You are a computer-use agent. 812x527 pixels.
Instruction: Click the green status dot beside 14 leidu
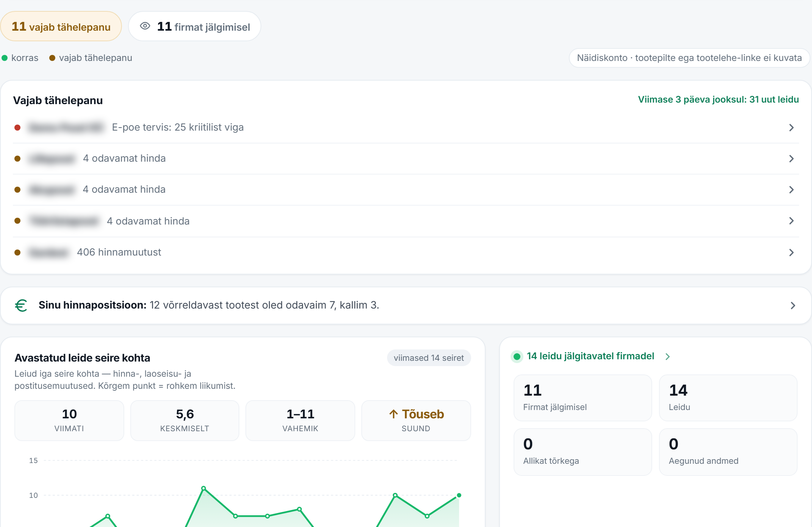(x=517, y=356)
